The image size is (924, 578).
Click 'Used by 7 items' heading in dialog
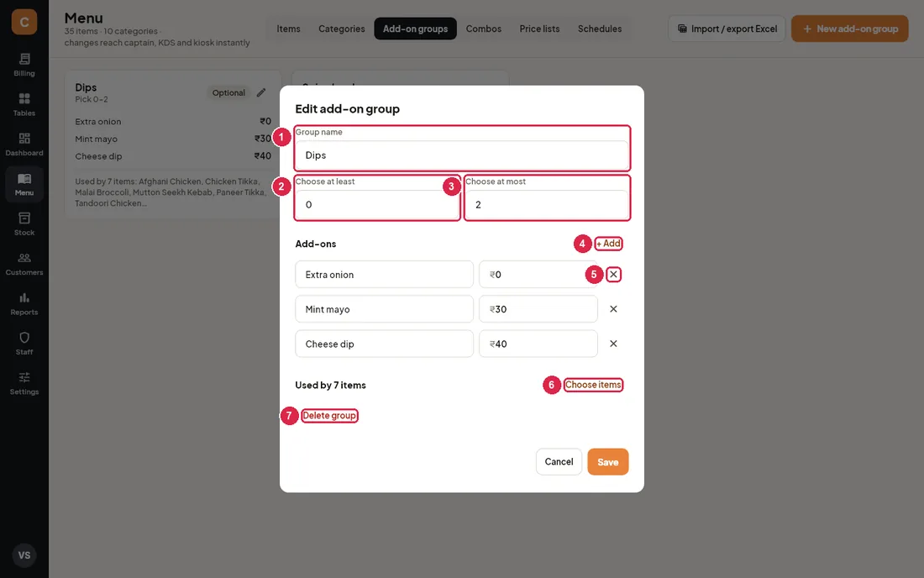[331, 386]
